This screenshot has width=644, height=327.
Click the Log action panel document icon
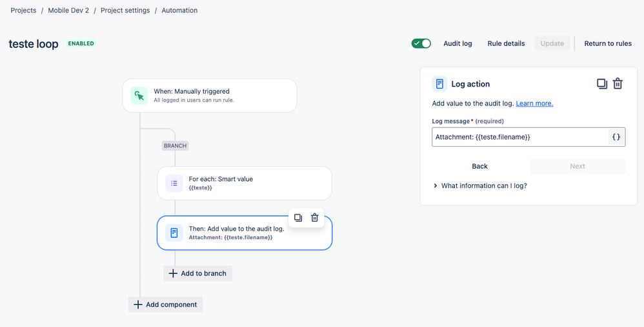pyautogui.click(x=440, y=84)
